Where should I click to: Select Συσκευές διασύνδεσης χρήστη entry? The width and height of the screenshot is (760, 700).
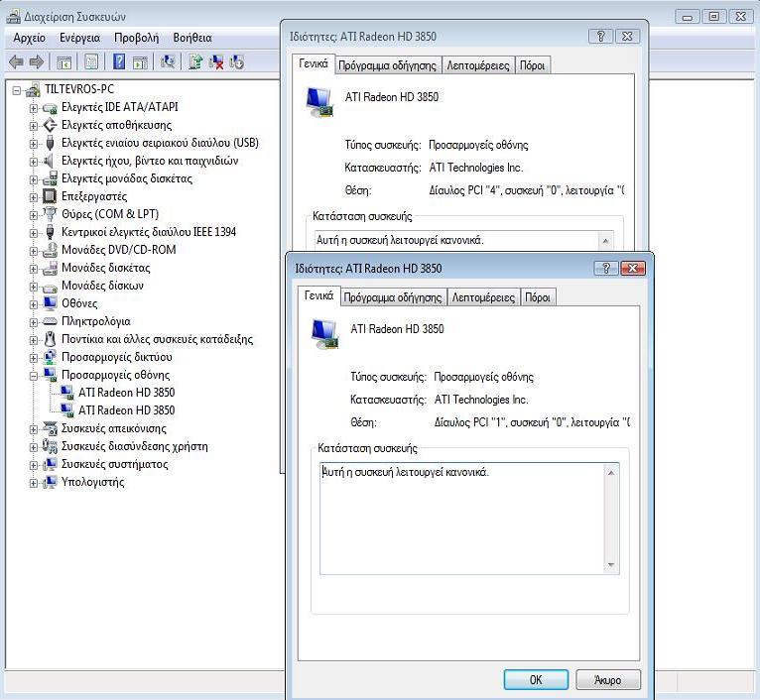tap(135, 446)
